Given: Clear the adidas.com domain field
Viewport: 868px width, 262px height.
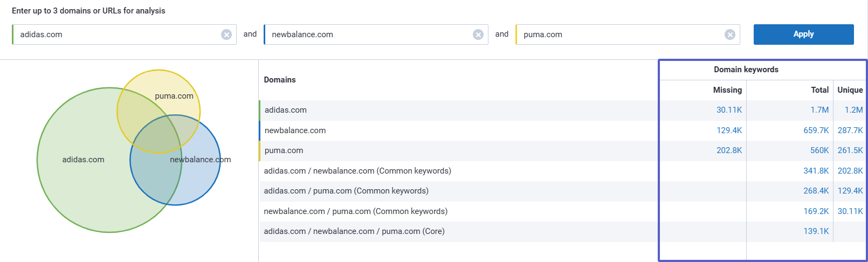Looking at the screenshot, I should point(226,35).
